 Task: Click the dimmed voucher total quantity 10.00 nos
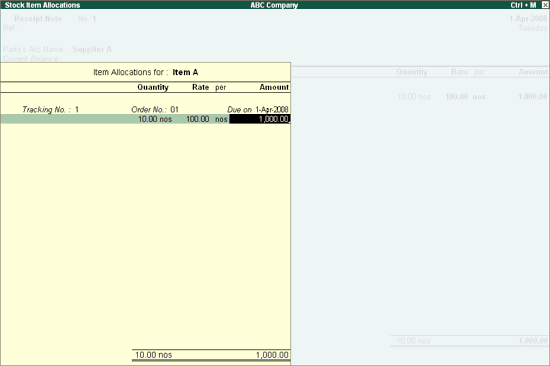pyautogui.click(x=414, y=341)
